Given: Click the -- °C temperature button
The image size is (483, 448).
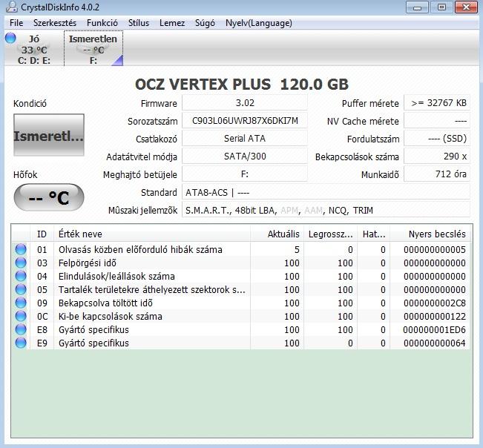Looking at the screenshot, I should (49, 197).
